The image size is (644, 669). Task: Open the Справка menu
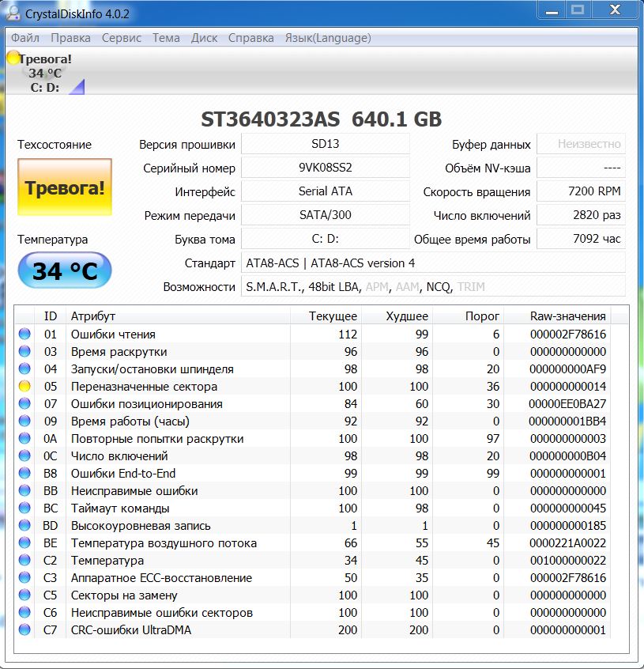coord(251,38)
